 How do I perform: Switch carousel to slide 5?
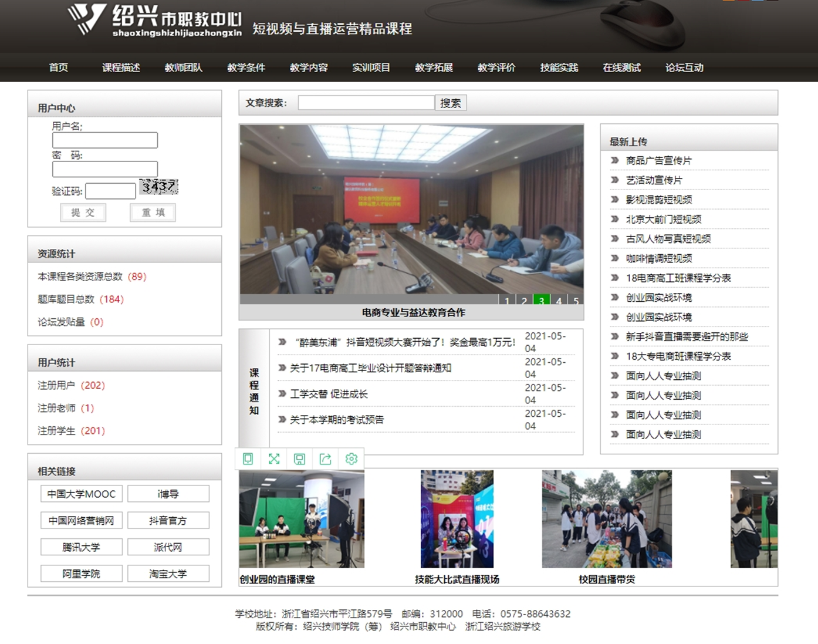pos(576,301)
